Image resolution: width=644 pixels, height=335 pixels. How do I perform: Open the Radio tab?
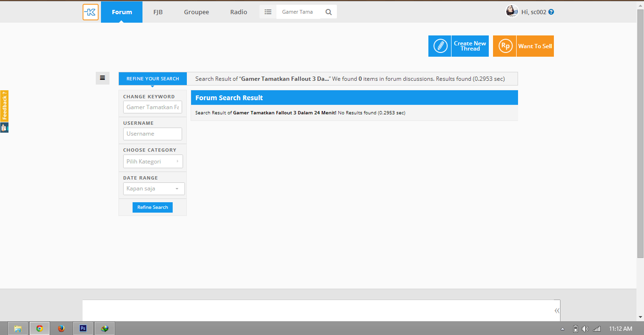tap(239, 12)
